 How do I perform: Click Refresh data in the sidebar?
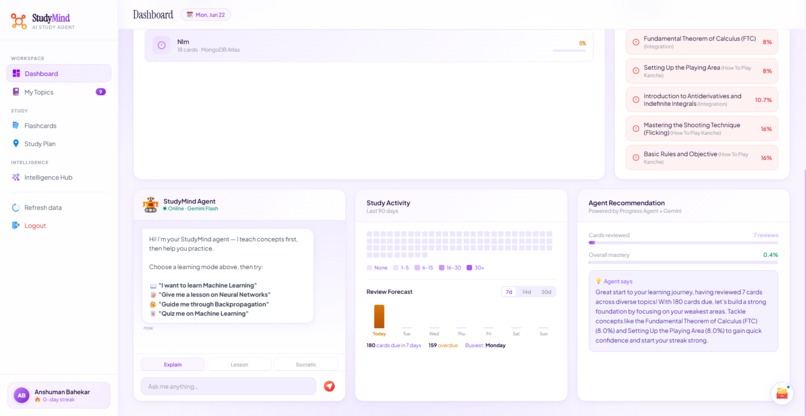click(59, 208)
